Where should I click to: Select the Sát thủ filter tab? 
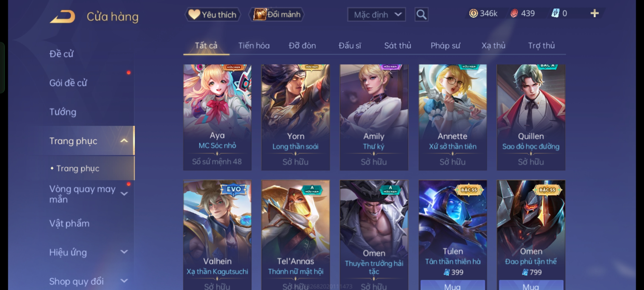[397, 46]
